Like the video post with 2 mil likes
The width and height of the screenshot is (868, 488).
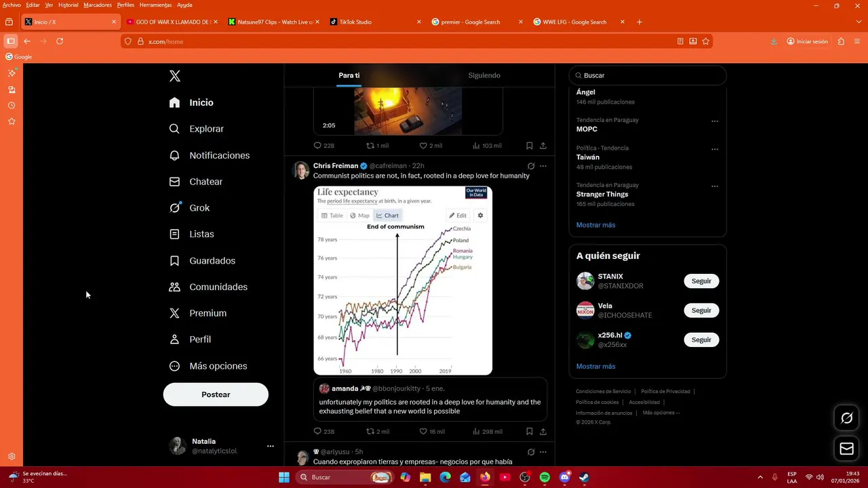[x=431, y=146]
